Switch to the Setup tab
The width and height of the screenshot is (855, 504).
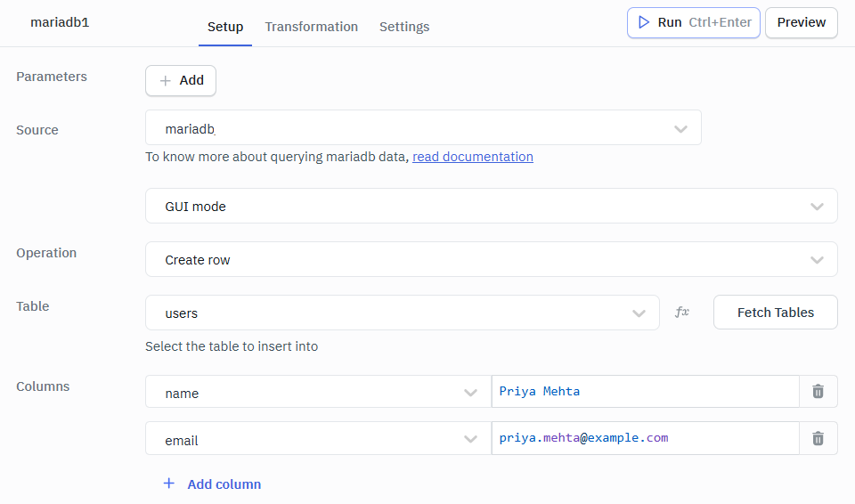(x=225, y=27)
